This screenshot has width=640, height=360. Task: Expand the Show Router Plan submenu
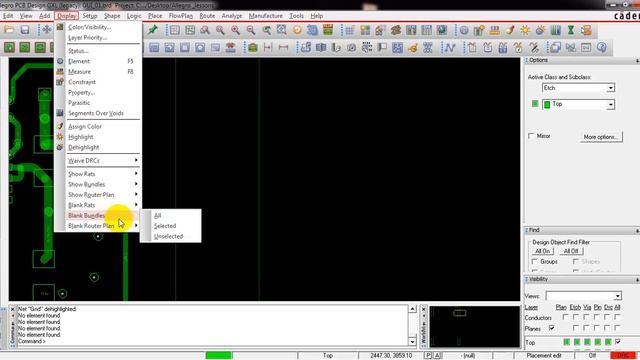click(102, 195)
